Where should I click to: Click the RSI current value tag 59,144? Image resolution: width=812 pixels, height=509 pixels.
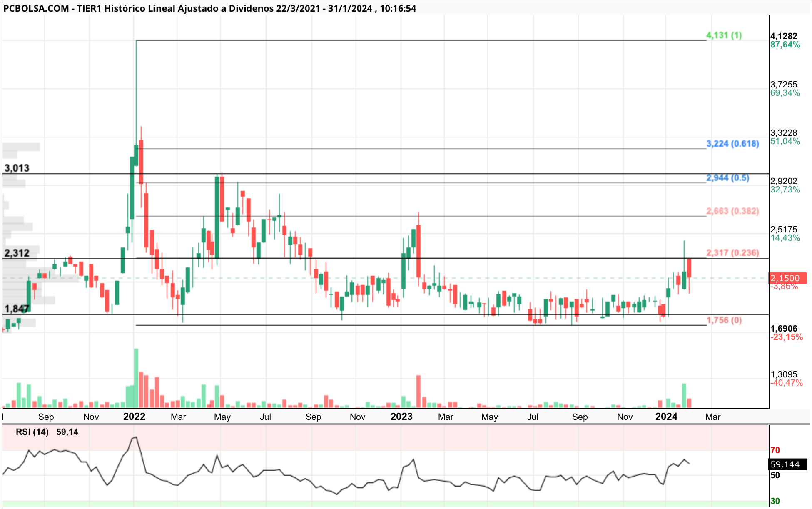[787, 464]
